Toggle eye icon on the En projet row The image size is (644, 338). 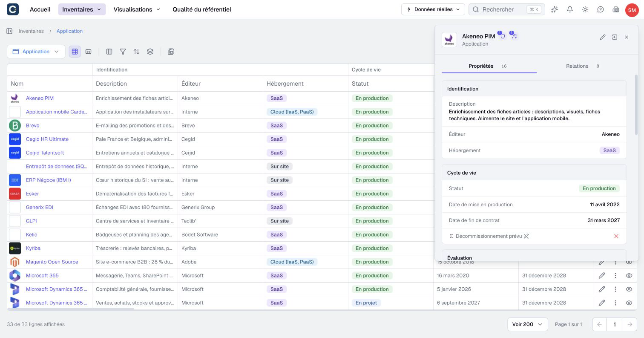(629, 303)
